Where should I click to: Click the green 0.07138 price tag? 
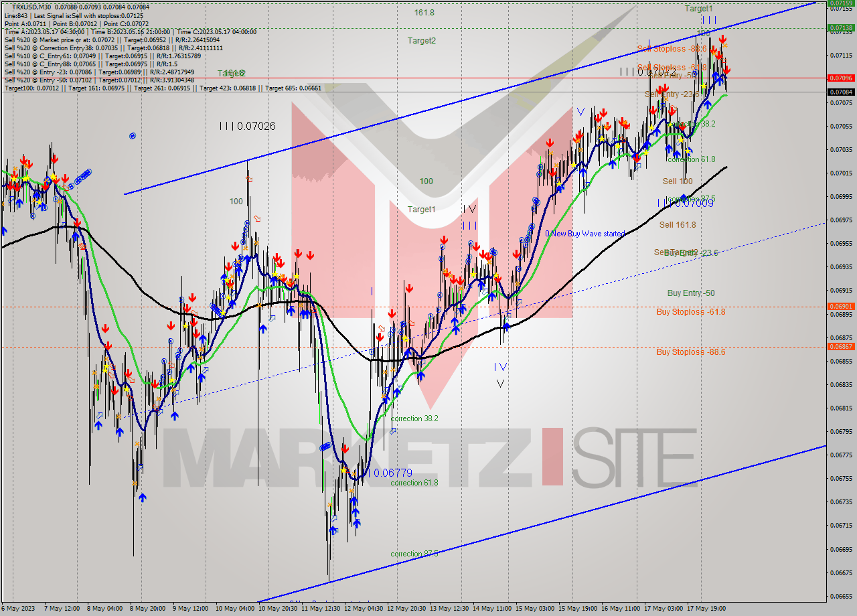pos(842,28)
